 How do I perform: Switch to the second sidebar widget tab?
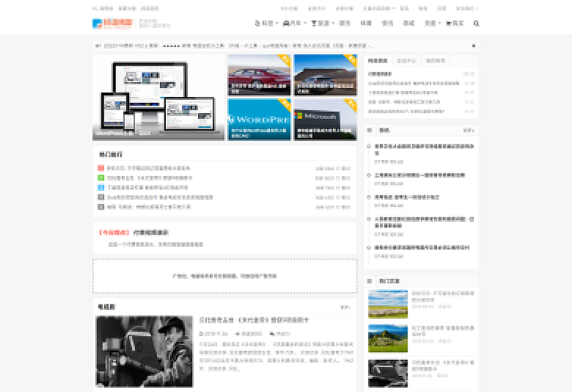(x=406, y=61)
